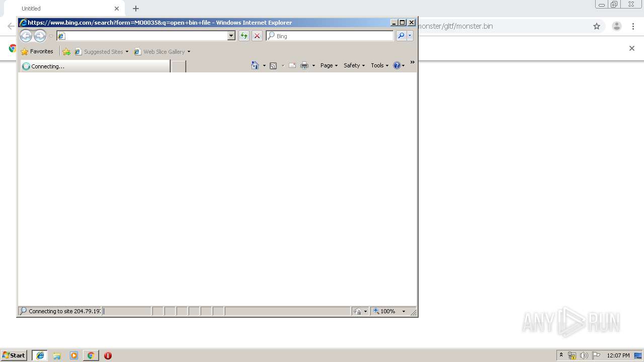Expand the Print options dropdown arrow
The width and height of the screenshot is (644, 362).
[x=313, y=65]
